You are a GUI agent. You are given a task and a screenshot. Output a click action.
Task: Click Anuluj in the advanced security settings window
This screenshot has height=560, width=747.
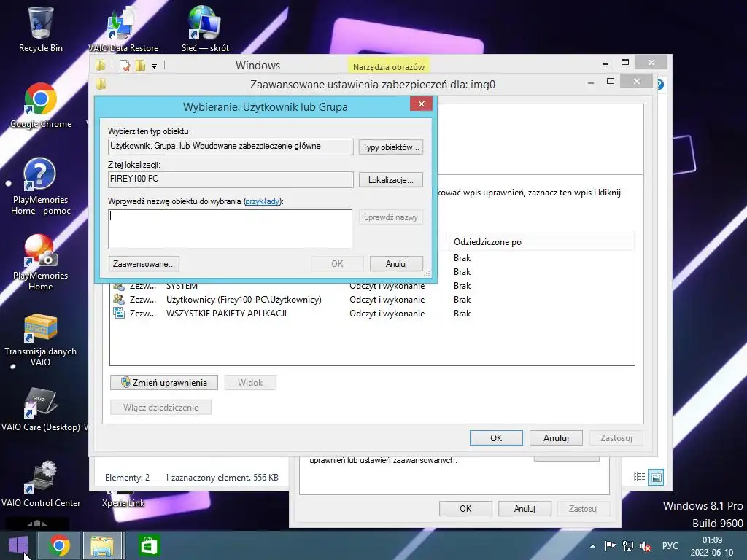(x=556, y=437)
